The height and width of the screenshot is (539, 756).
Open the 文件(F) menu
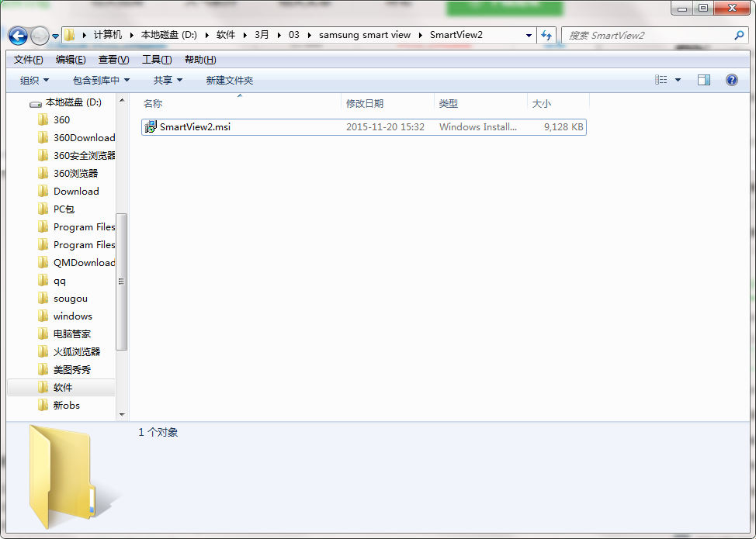(29, 60)
